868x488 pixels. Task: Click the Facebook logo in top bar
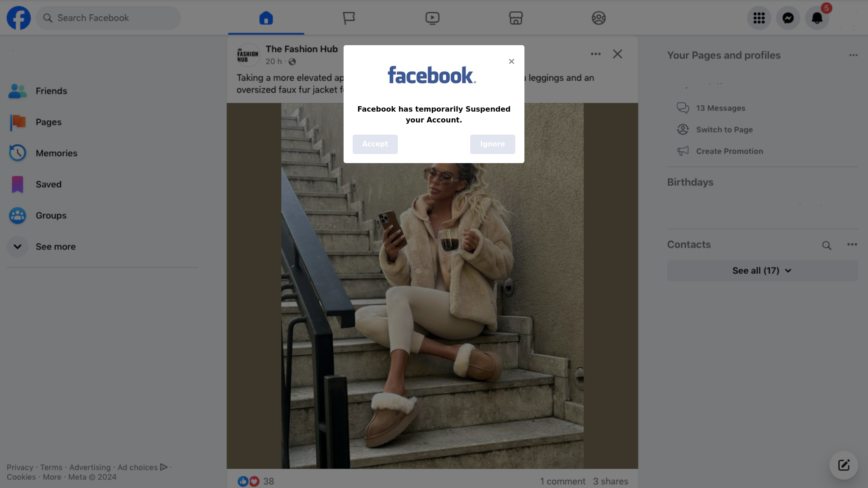[19, 18]
